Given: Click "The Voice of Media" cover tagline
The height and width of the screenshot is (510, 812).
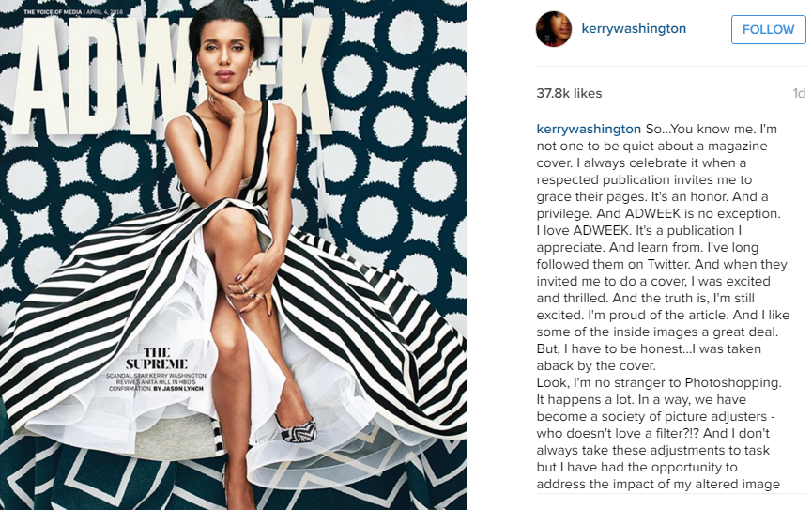Looking at the screenshot, I should pyautogui.click(x=52, y=12).
